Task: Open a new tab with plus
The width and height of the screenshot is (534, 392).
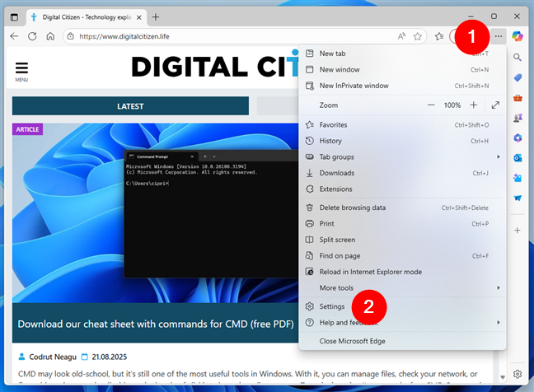Action: [156, 17]
